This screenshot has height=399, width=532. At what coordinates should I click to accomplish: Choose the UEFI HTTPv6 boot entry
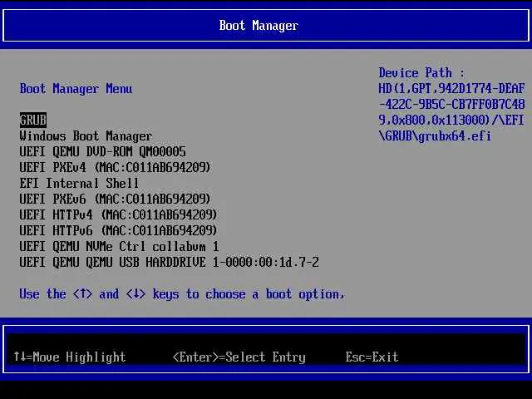click(118, 231)
